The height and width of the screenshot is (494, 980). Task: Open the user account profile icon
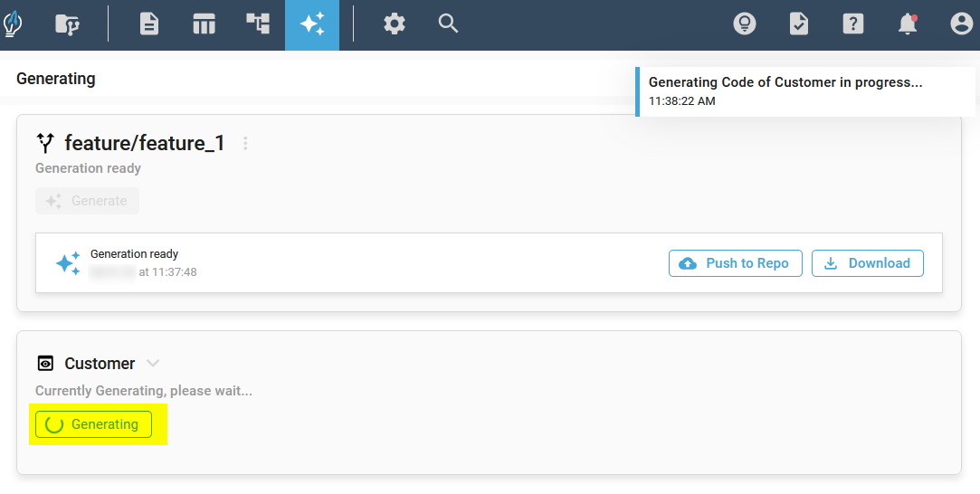pyautogui.click(x=961, y=24)
